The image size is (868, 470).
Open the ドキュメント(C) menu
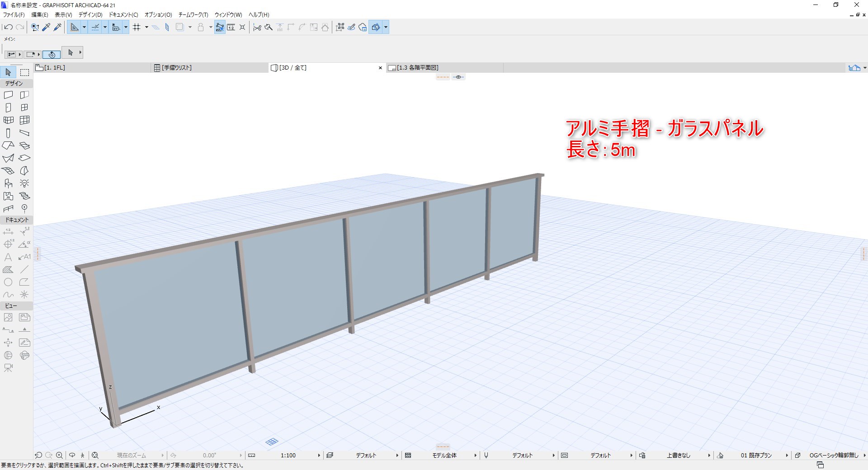(123, 15)
